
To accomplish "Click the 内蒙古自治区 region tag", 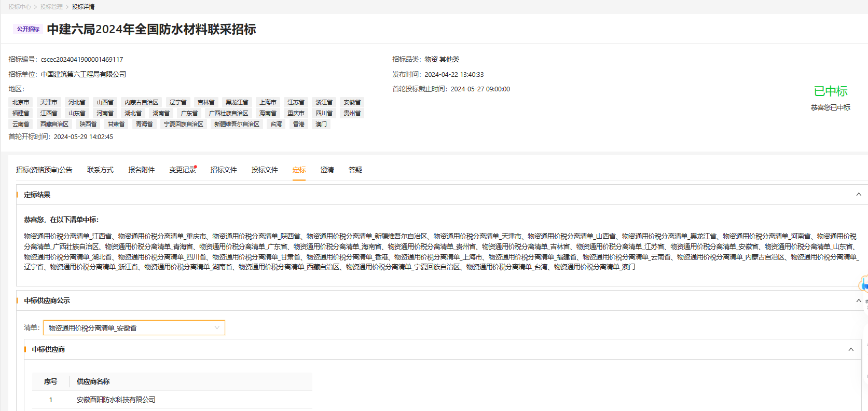I will pos(142,102).
